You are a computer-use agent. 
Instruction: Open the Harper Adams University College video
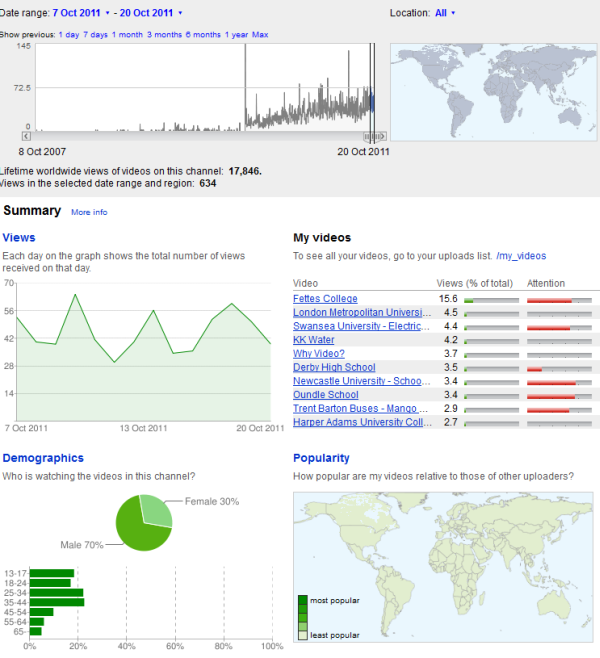pyautogui.click(x=362, y=422)
